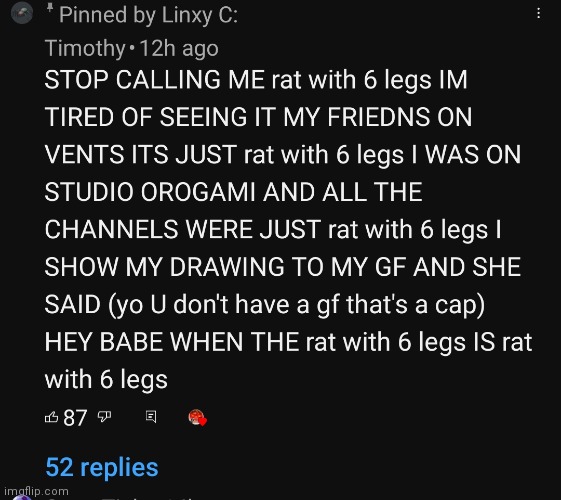Click the 12h ago timestamp
Viewport: 561px width, 500px height.
pyautogui.click(x=179, y=48)
